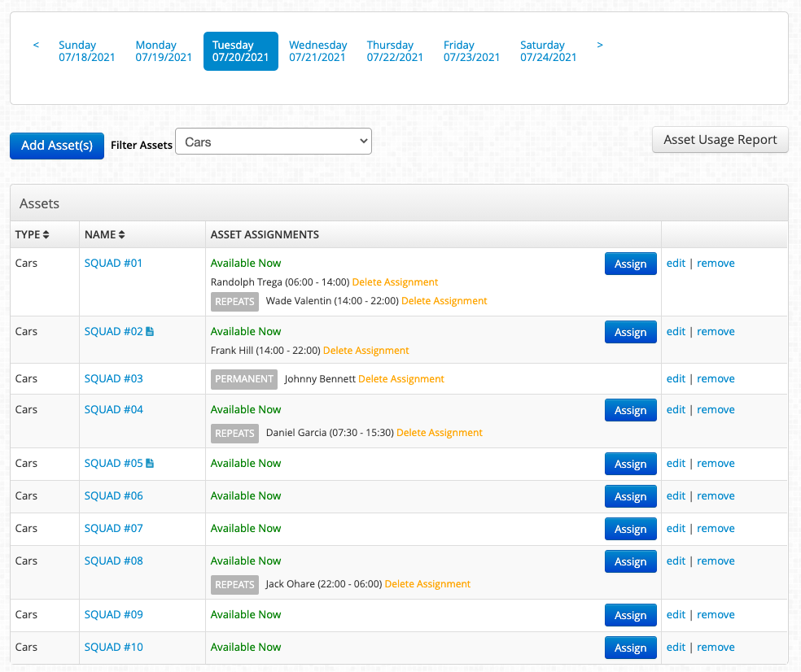Select Sunday 07/18/2021
Image resolution: width=801 pixels, height=672 pixels.
pyautogui.click(x=87, y=51)
